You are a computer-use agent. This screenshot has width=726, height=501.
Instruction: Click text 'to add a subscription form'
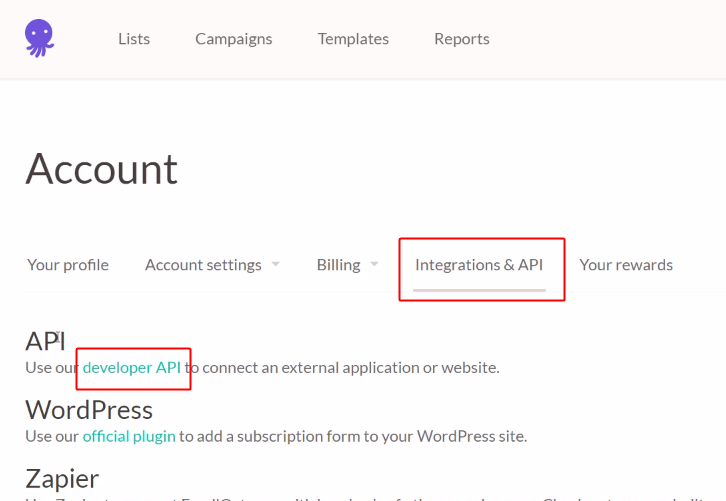coord(270,436)
